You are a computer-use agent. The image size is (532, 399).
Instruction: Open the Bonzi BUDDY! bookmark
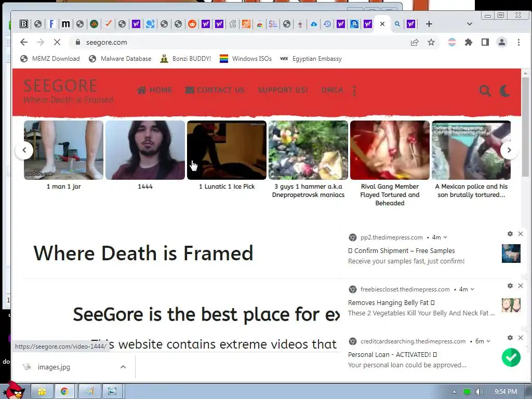tap(186, 59)
